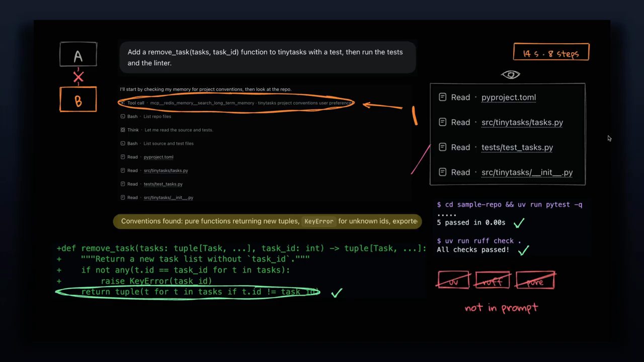Click the 'raise KeyError(task_id)' code line

click(134, 281)
